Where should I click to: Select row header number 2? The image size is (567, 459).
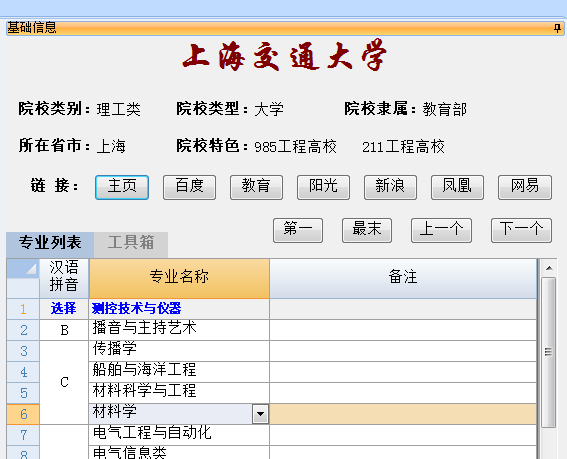pyautogui.click(x=23, y=330)
